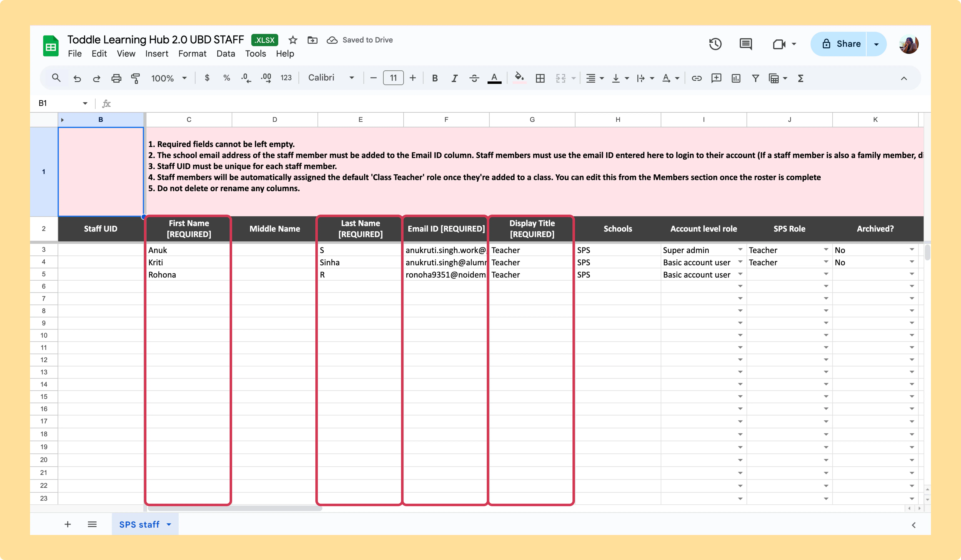This screenshot has width=961, height=560.
Task: Add a new sheet
Action: pos(68,524)
